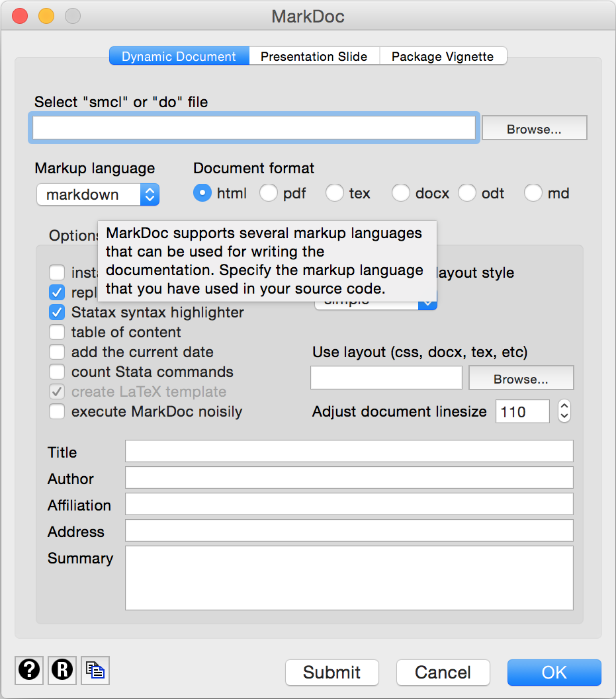Open the Package Vignette tab
The image size is (616, 699).
tap(443, 56)
